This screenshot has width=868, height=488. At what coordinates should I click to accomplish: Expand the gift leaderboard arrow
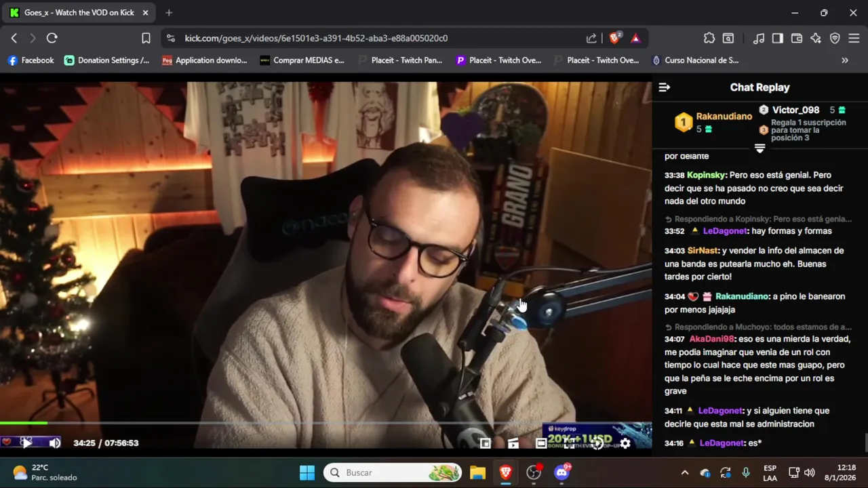[x=759, y=148]
